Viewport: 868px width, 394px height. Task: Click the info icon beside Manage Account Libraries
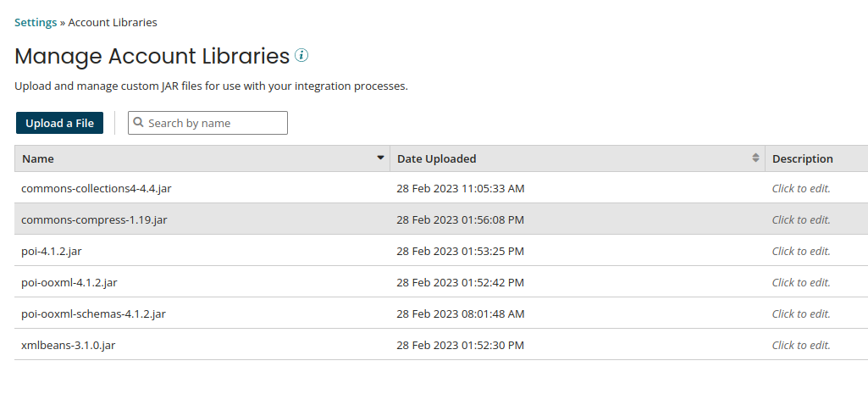[x=301, y=56]
